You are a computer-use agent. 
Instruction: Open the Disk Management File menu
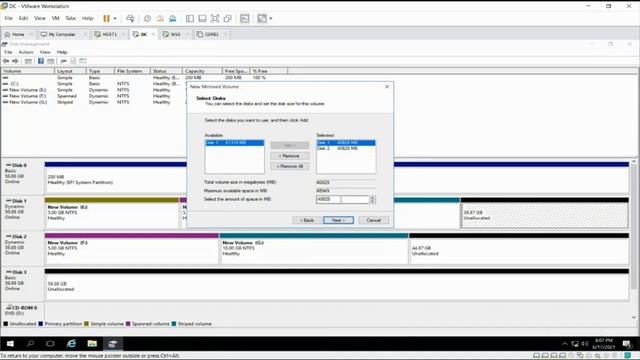[8, 52]
